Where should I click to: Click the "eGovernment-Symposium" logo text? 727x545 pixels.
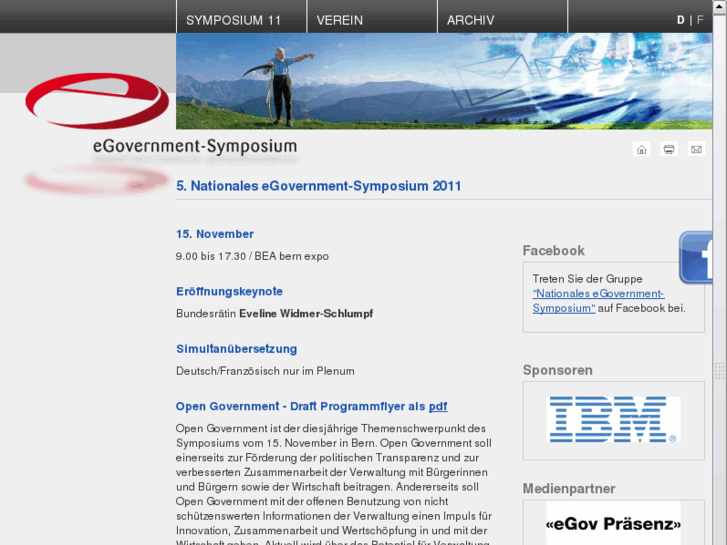(195, 147)
